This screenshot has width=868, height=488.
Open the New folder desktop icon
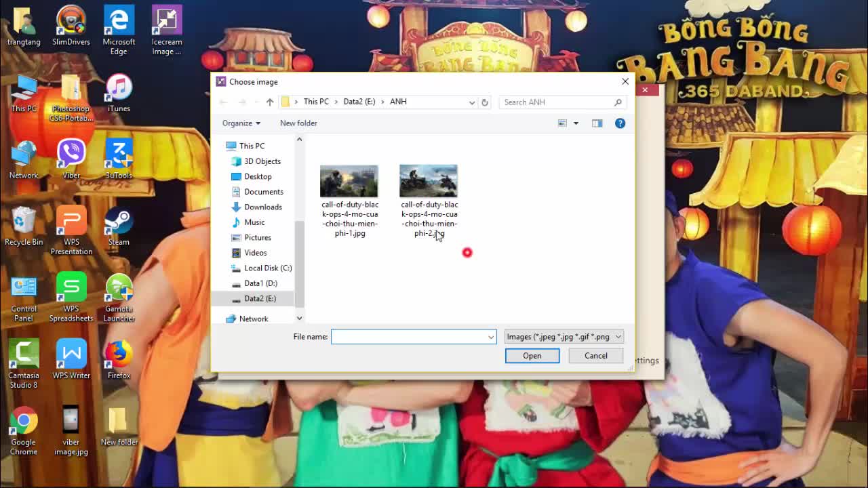coord(119,426)
